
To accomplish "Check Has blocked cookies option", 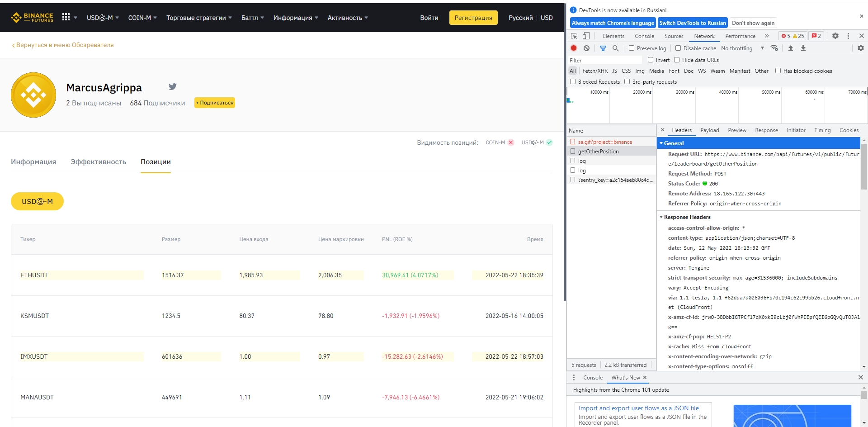I will (x=778, y=71).
